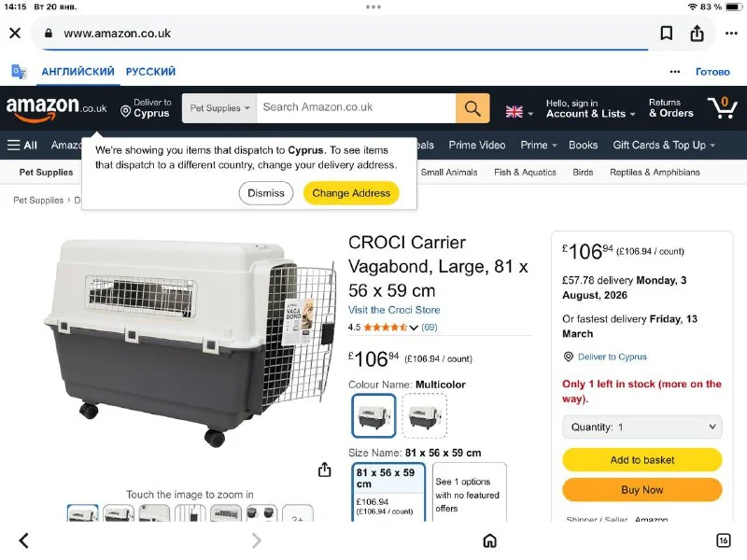Open the tabs counter icon
Viewport: 747px width, 560px height.
pos(723,540)
